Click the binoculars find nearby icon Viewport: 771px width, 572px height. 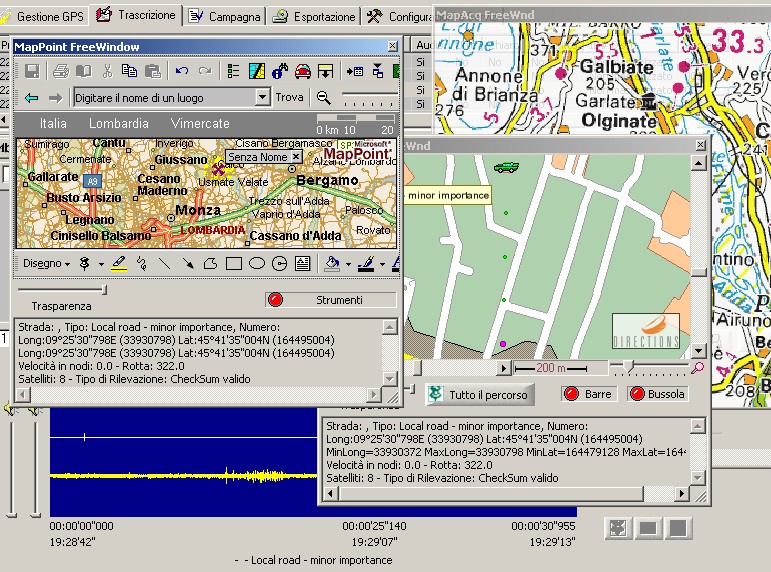280,71
